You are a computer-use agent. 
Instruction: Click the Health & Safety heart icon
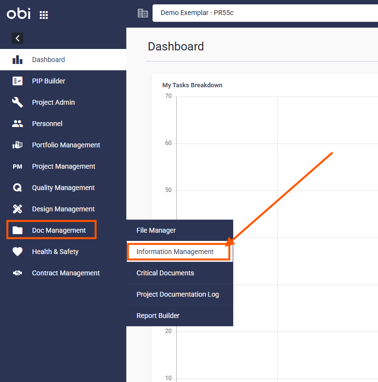(x=17, y=252)
